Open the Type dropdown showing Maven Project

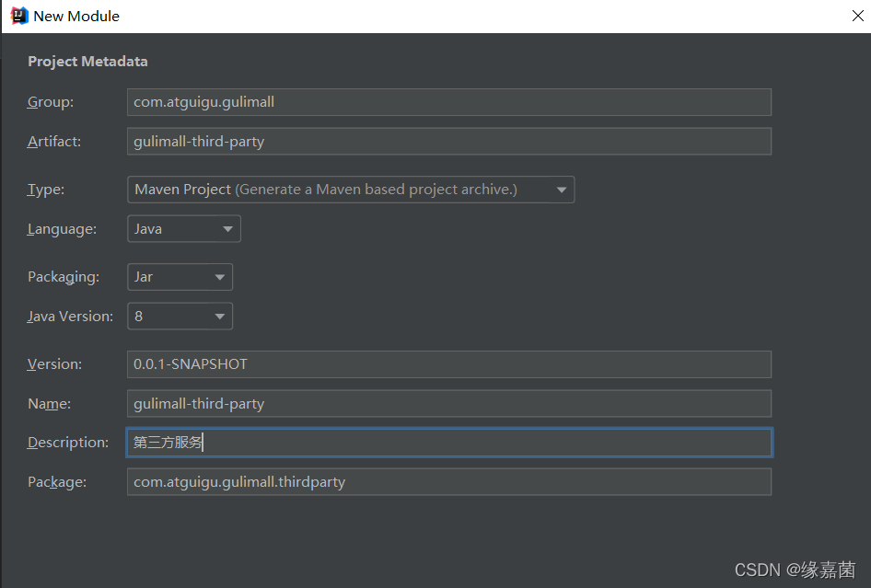click(351, 190)
